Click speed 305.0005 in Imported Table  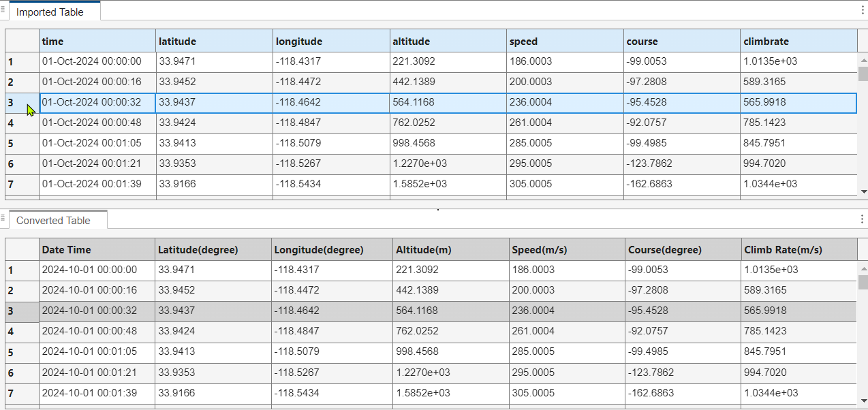click(565, 185)
